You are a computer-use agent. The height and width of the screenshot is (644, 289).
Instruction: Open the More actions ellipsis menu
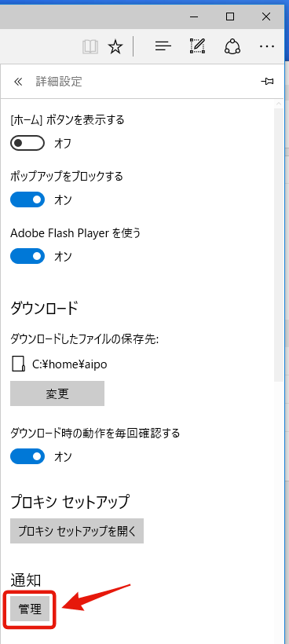(267, 46)
